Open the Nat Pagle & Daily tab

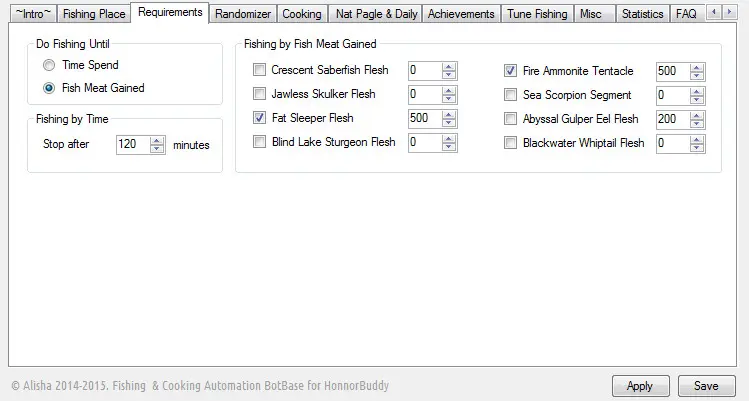tap(376, 14)
